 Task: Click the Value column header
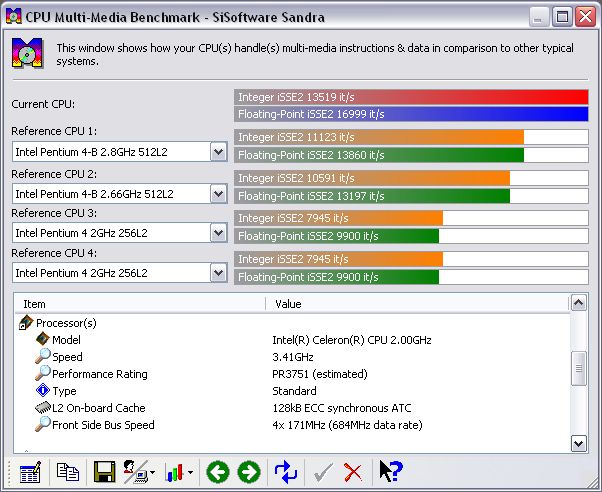pos(417,304)
